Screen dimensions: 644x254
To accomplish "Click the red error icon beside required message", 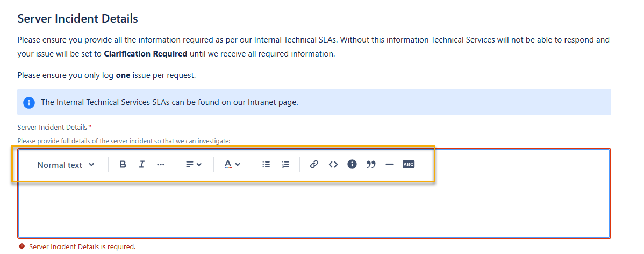I will point(22,246).
